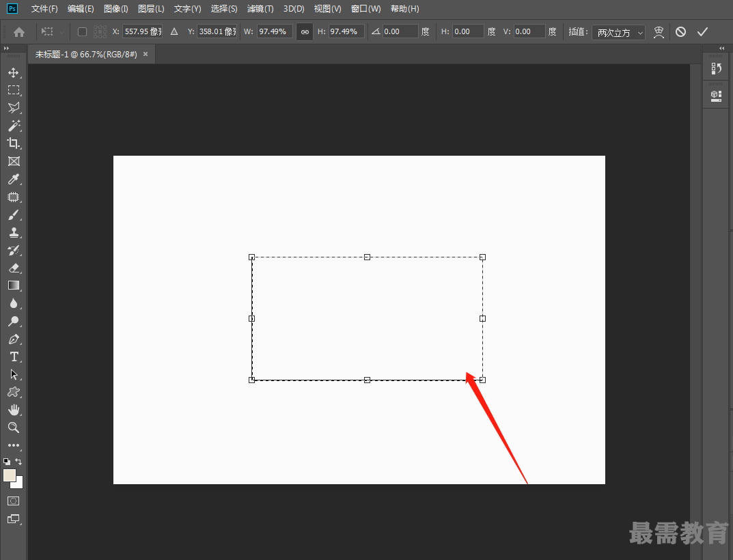The image size is (733, 560).
Task: Select the Rectangular Marquee tool
Action: (x=14, y=90)
